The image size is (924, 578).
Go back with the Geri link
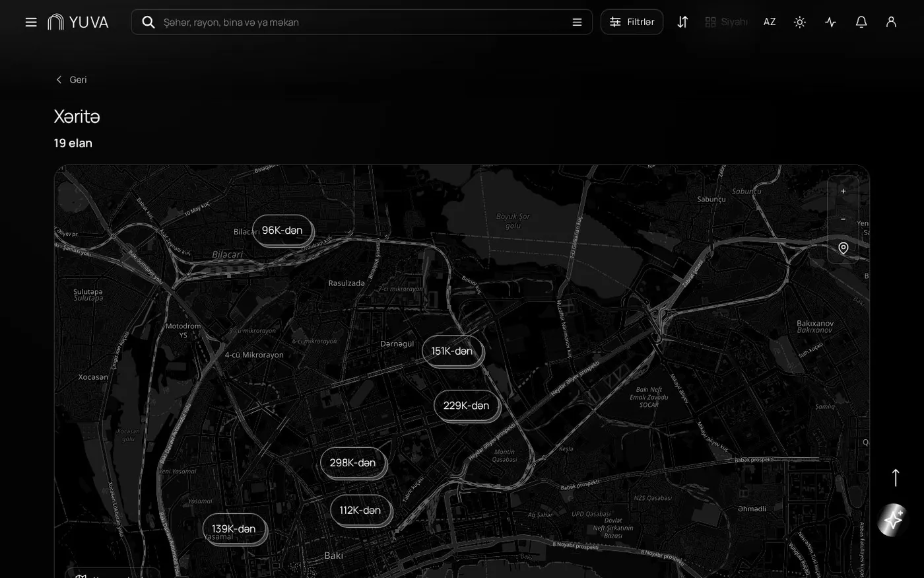tap(71, 80)
